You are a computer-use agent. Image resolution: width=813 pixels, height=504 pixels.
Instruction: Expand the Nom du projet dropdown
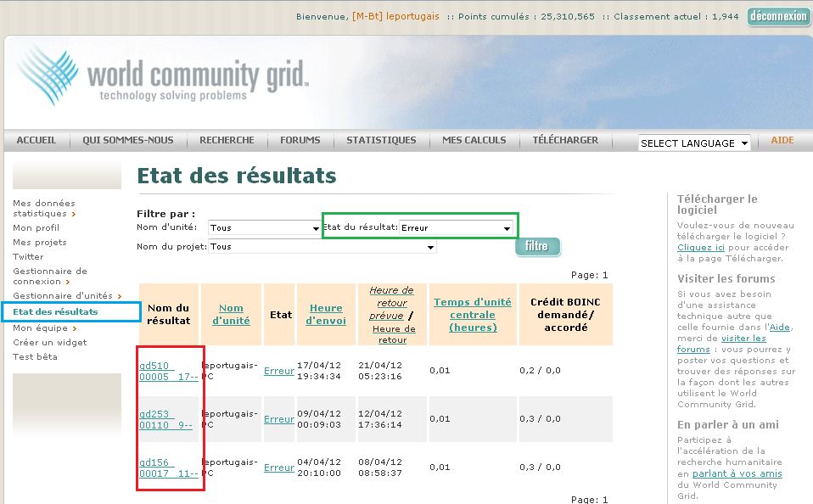pos(322,247)
